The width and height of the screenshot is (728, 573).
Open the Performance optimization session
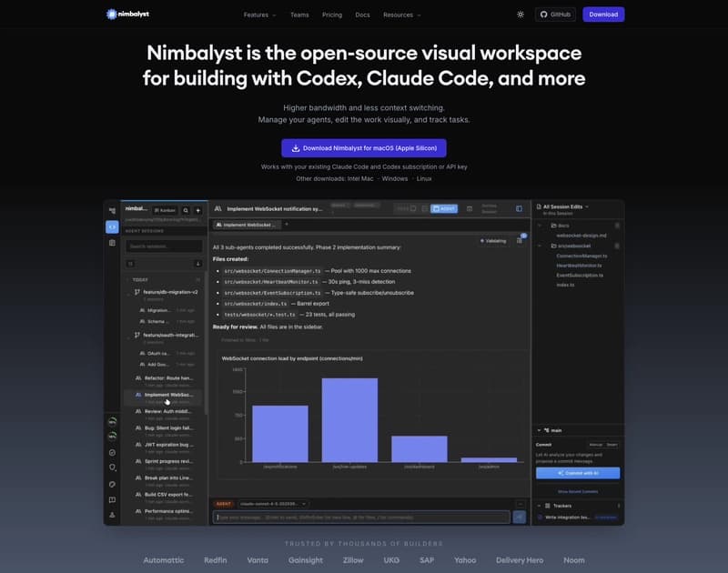click(164, 514)
